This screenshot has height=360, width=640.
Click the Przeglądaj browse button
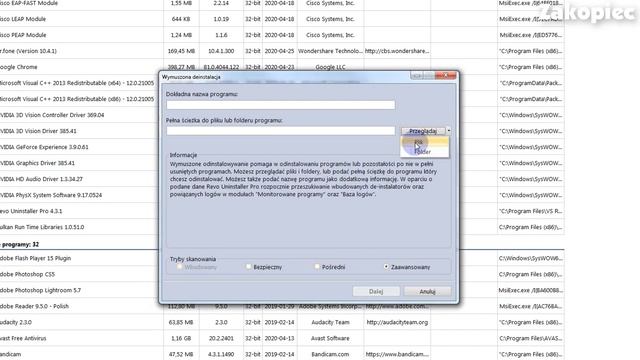(423, 131)
